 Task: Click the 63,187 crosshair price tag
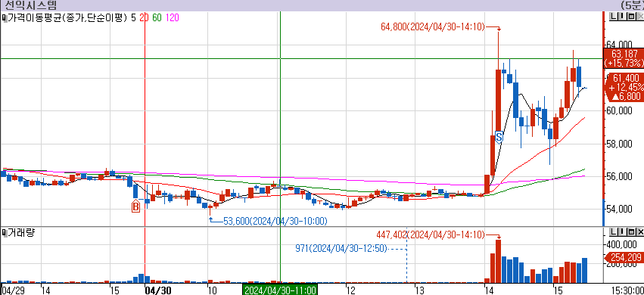624,58
